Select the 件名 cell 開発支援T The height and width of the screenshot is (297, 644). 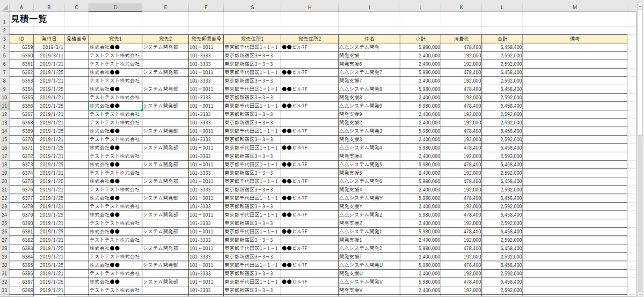coord(369,257)
